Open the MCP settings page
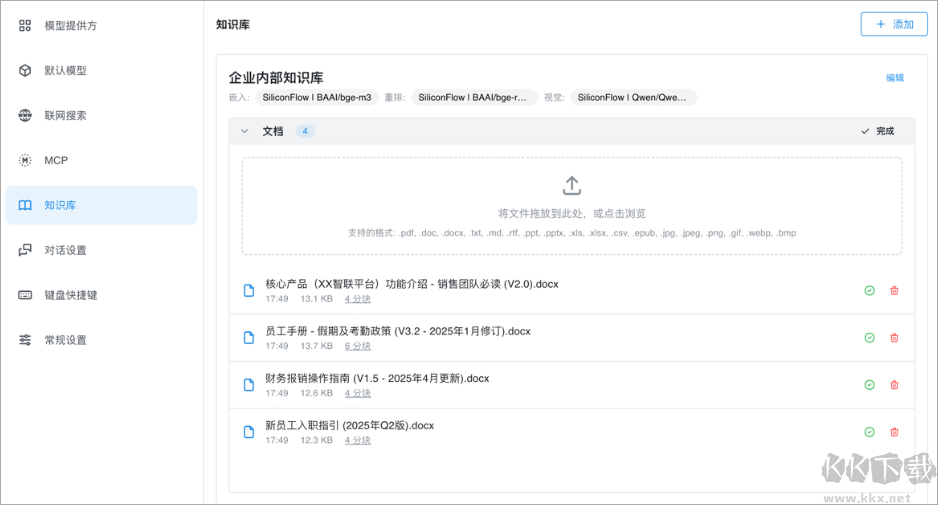The width and height of the screenshot is (938, 505). 102,160
